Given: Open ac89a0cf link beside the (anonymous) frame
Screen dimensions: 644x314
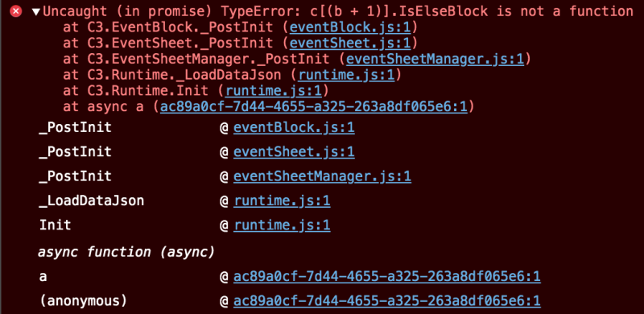Looking at the screenshot, I should coord(387,301).
